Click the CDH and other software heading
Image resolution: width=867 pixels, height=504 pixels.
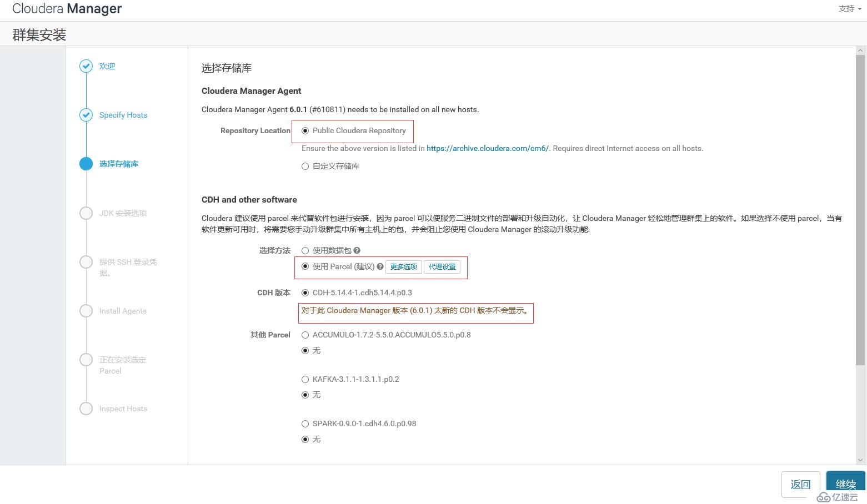pyautogui.click(x=249, y=200)
